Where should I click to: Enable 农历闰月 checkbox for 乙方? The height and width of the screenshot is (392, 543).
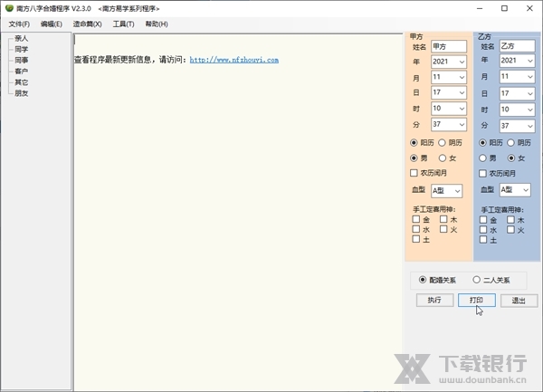(x=482, y=173)
